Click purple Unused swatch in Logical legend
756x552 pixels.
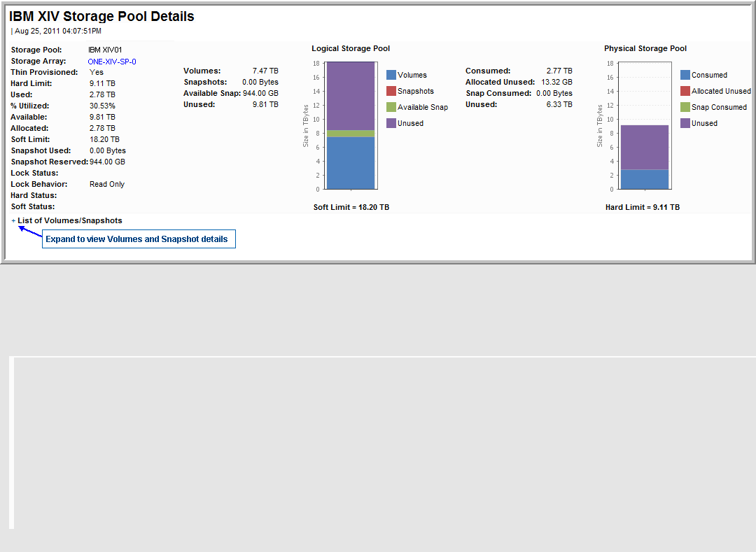pyautogui.click(x=391, y=123)
